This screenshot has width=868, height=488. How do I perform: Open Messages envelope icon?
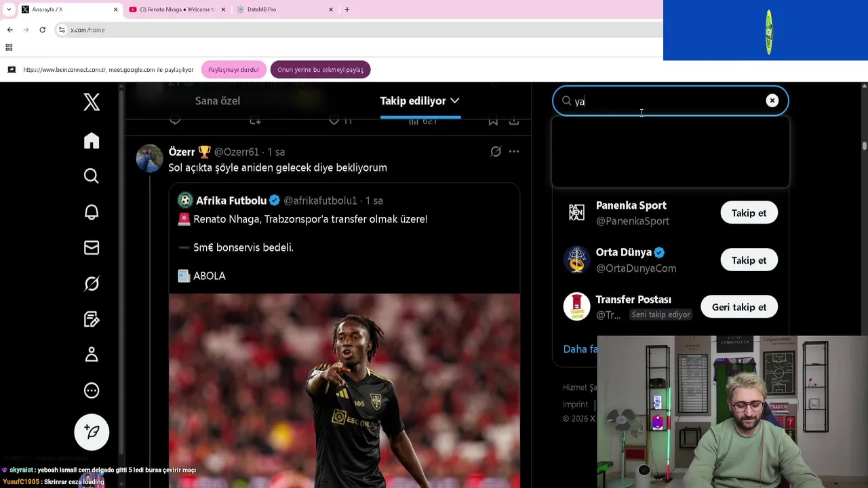click(x=92, y=248)
